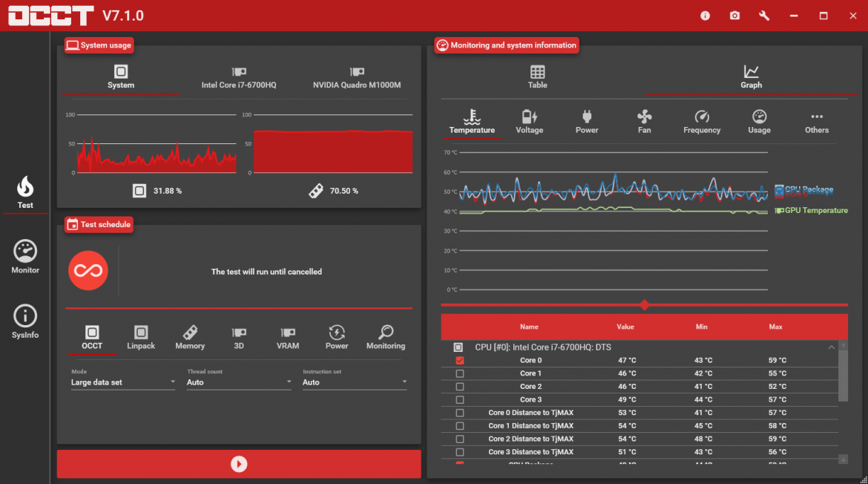Choose the VRAM test type
The image size is (868, 484).
coord(288,337)
